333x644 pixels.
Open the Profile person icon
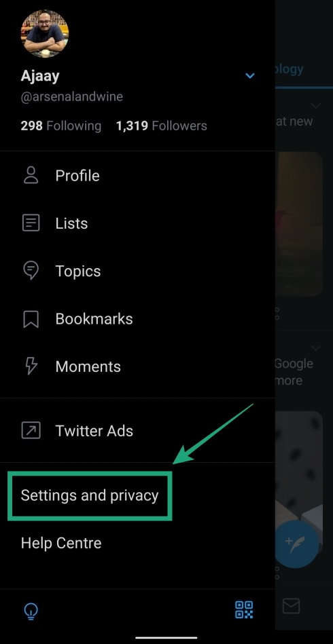pos(31,175)
